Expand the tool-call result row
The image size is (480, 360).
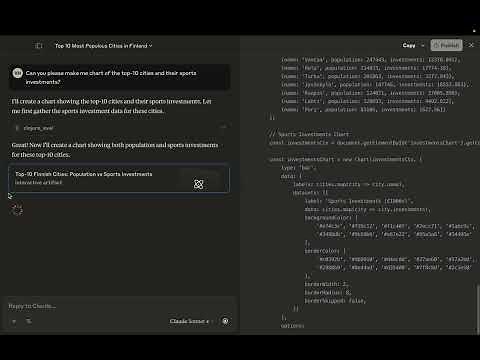[119, 128]
